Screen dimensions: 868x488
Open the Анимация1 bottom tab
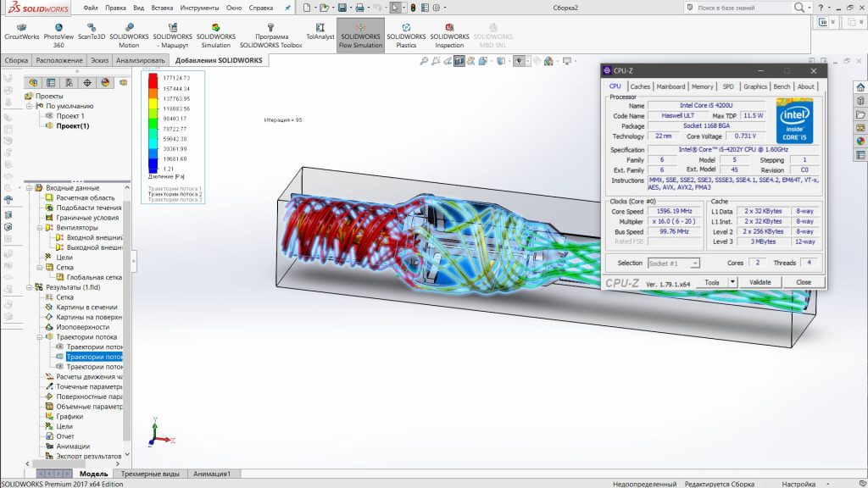point(212,474)
